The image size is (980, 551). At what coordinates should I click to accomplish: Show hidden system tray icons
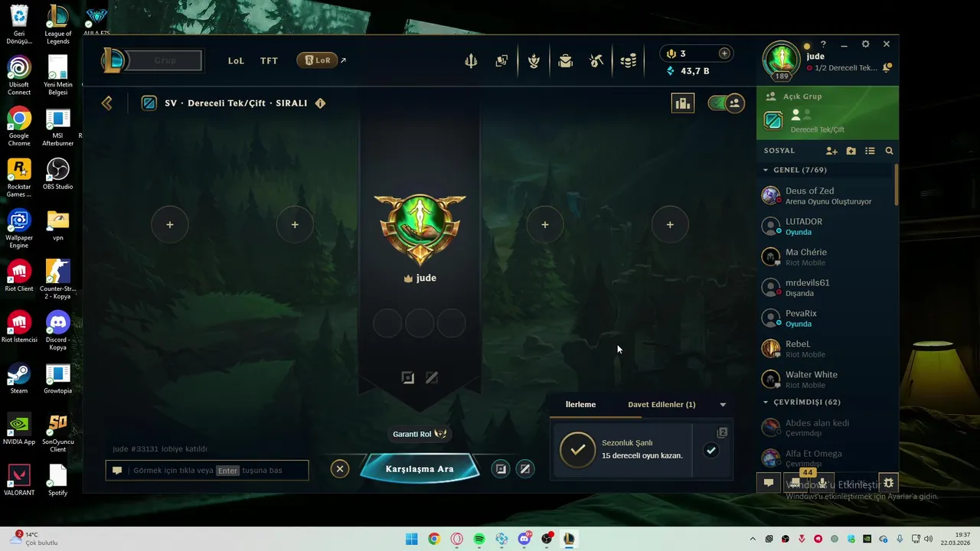(752, 539)
